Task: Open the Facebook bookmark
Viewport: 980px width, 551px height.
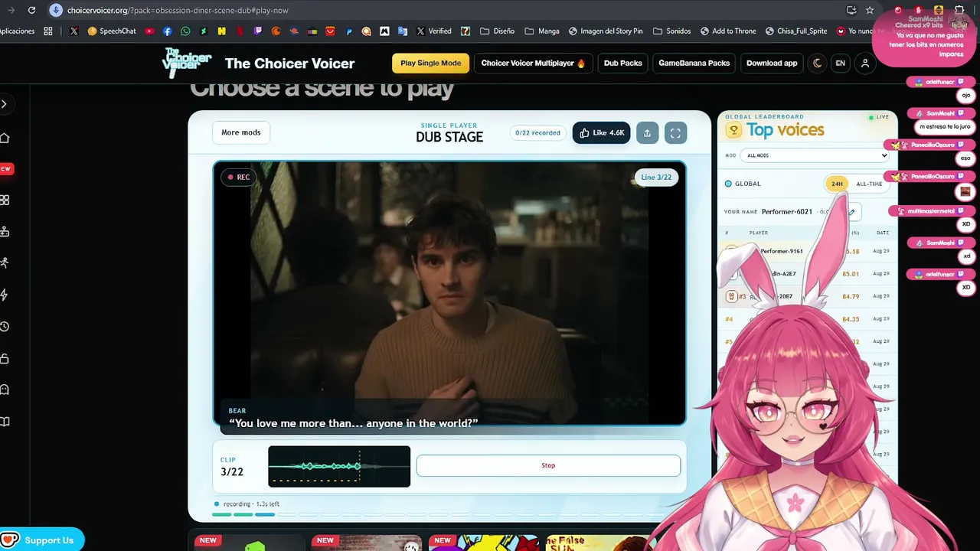Action: point(168,31)
